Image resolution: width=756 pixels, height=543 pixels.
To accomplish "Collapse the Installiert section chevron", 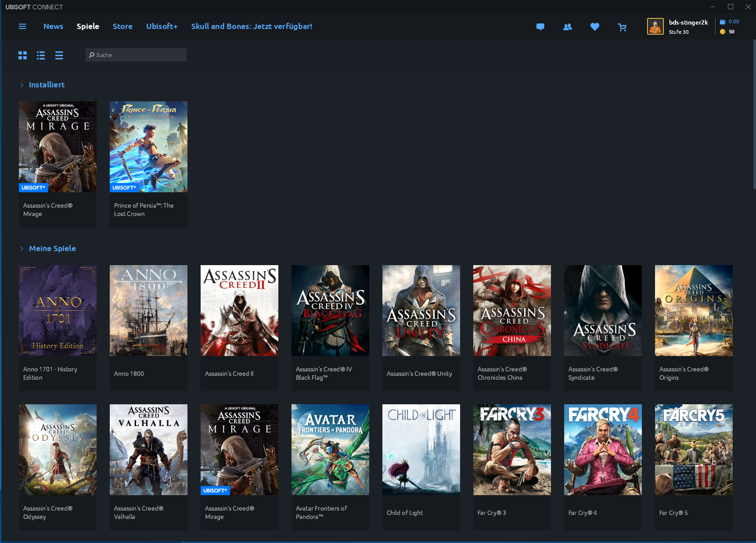I will point(22,85).
